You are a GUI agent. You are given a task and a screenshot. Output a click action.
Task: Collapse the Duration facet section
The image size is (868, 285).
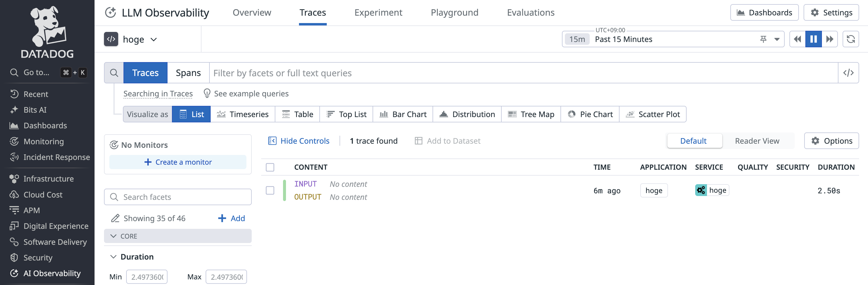coord(113,257)
